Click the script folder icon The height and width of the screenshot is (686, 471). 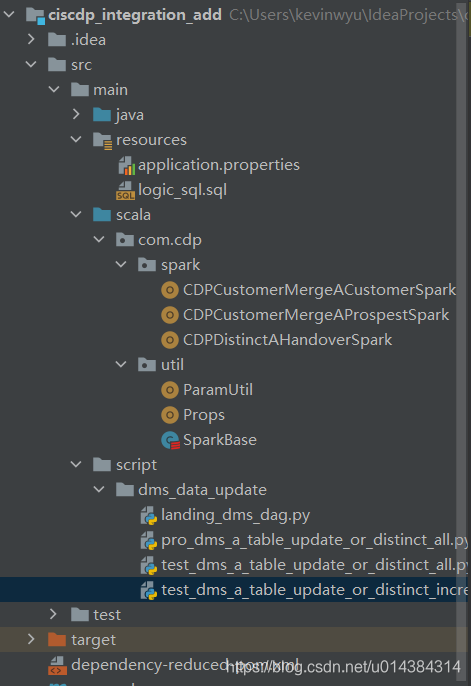pyautogui.click(x=102, y=465)
